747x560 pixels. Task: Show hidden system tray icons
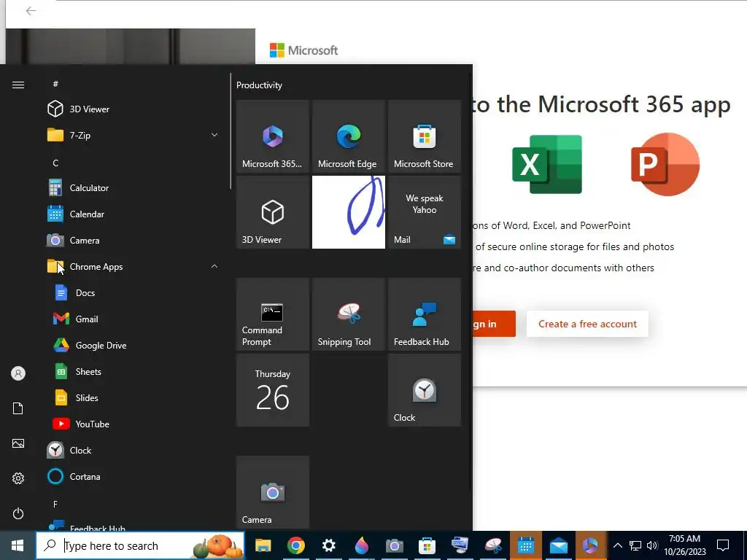click(617, 545)
